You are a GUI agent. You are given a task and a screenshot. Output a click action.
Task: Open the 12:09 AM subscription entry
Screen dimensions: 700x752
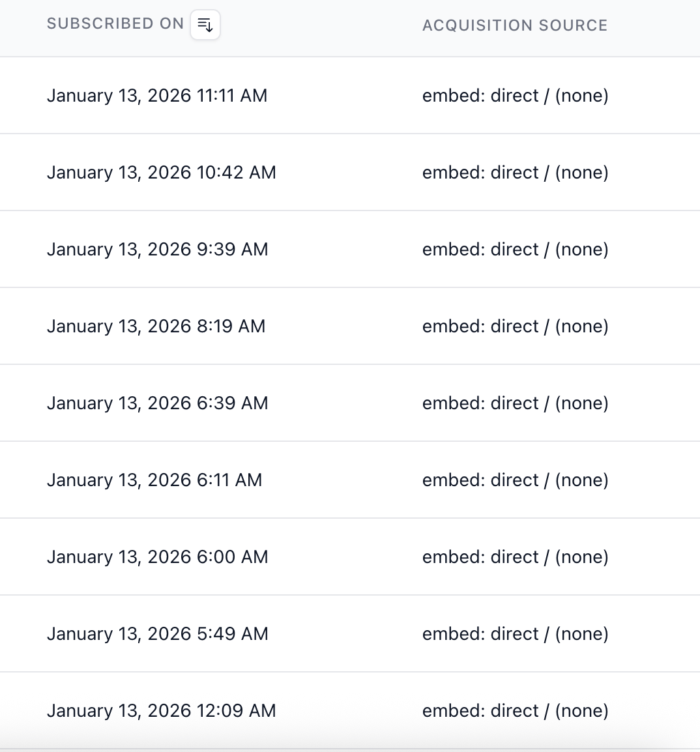[x=162, y=711]
